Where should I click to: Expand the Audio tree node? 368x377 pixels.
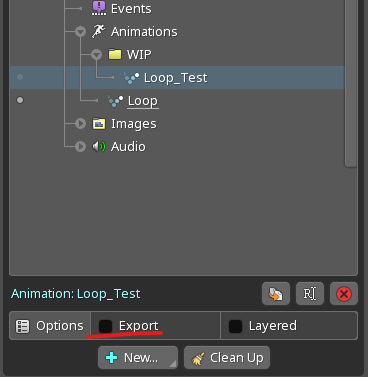pyautogui.click(x=80, y=146)
